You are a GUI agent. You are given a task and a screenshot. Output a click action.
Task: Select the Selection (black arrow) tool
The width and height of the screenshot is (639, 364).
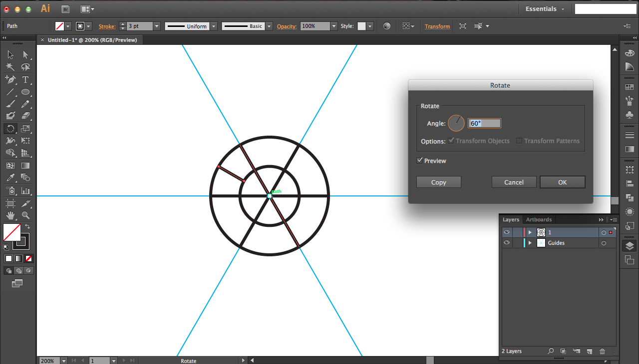[x=10, y=55]
